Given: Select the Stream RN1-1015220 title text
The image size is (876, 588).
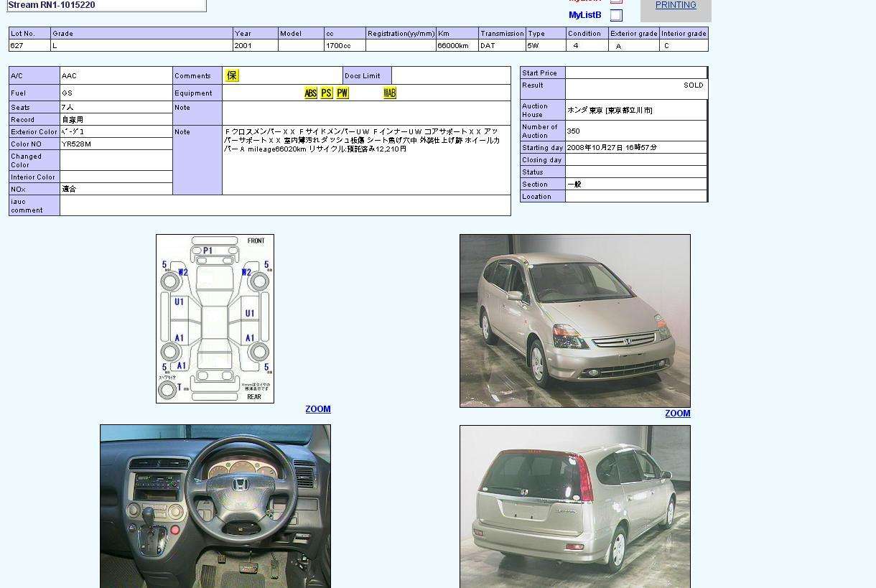Looking at the screenshot, I should 52,5.
